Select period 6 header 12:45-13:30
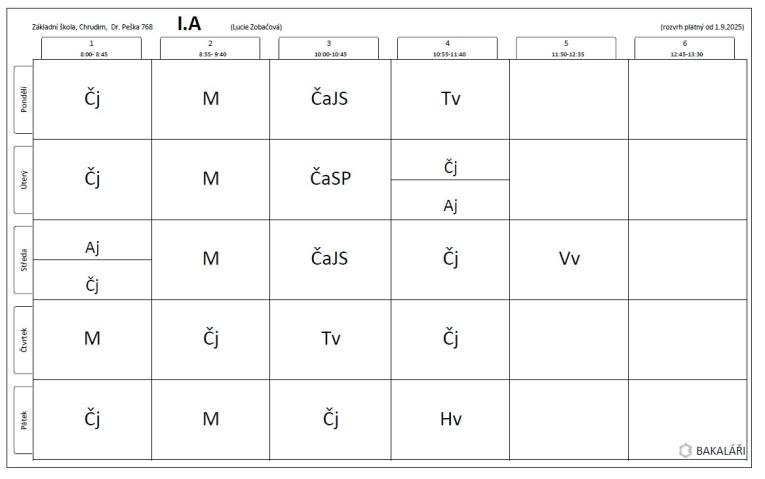765x479 pixels. click(x=684, y=48)
